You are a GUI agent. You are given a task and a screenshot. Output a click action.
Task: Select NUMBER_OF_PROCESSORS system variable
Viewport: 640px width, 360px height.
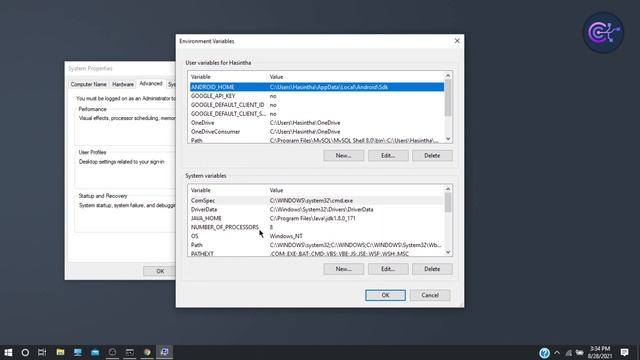pos(317,227)
